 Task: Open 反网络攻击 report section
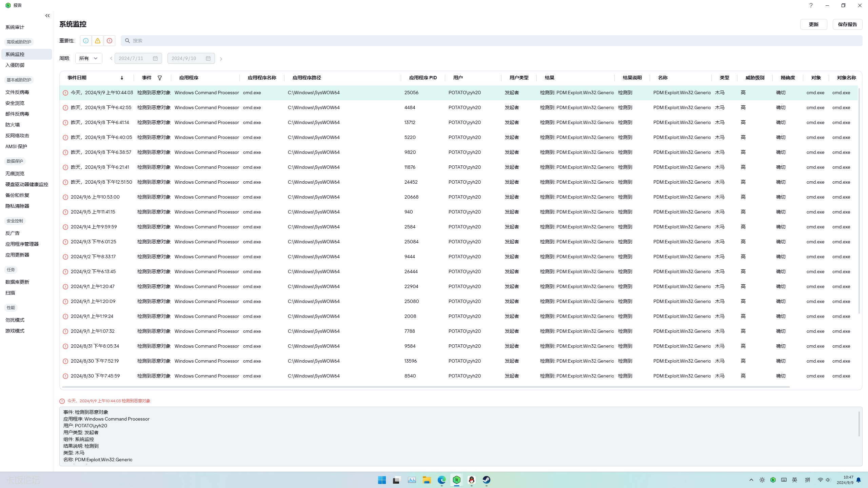coord(17,136)
